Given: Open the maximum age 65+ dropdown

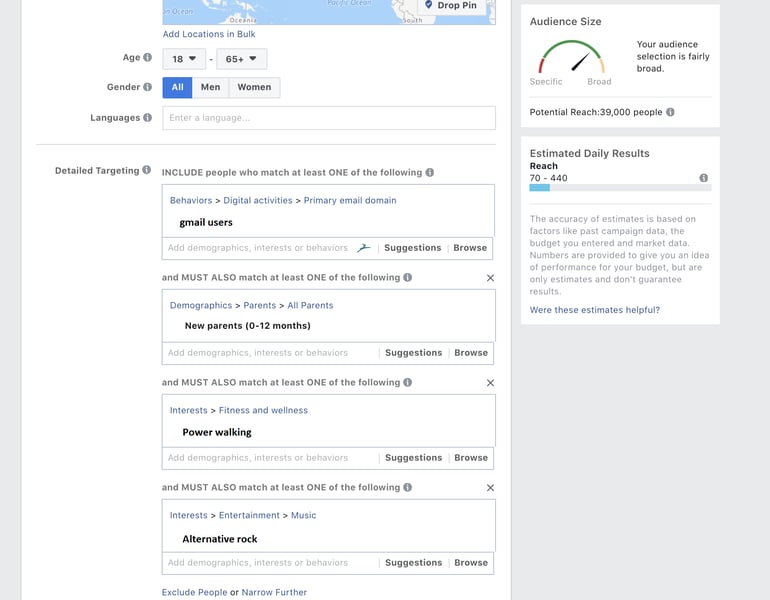Looking at the screenshot, I should pyautogui.click(x=242, y=59).
